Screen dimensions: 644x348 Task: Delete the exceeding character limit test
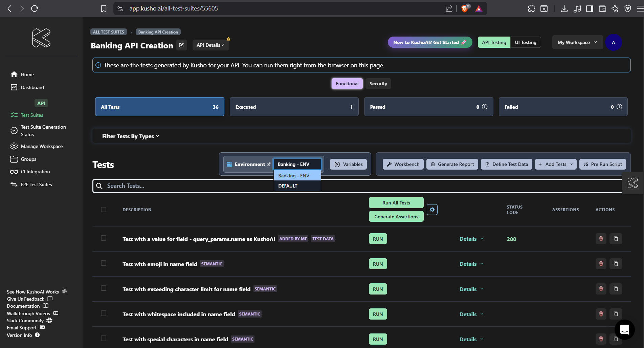[601, 289]
